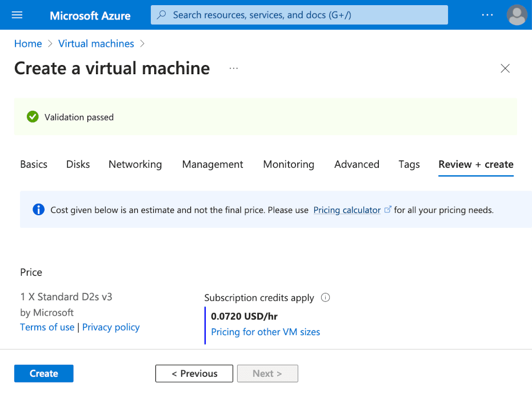Select the Networking tab

point(135,164)
